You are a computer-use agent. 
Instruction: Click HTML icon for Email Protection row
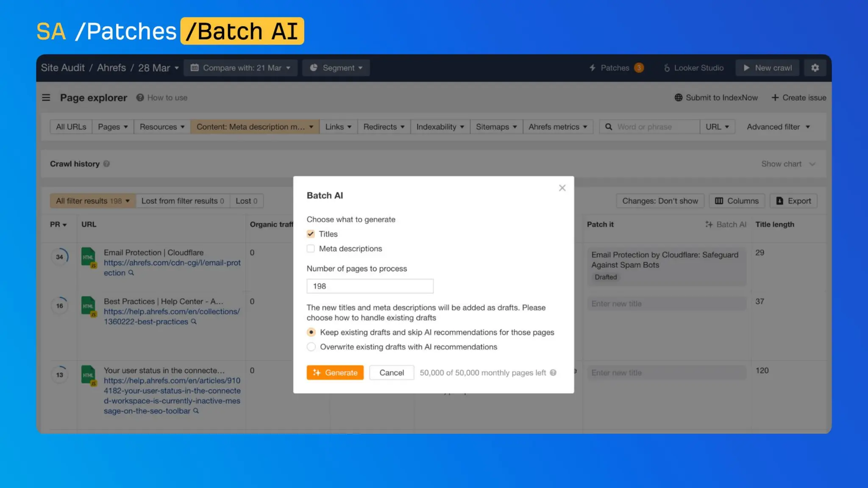[x=89, y=258]
